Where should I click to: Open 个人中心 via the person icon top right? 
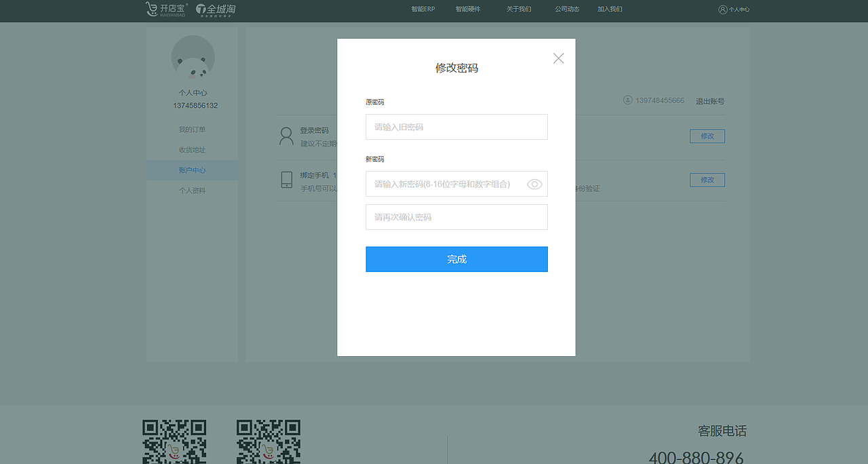coord(734,9)
